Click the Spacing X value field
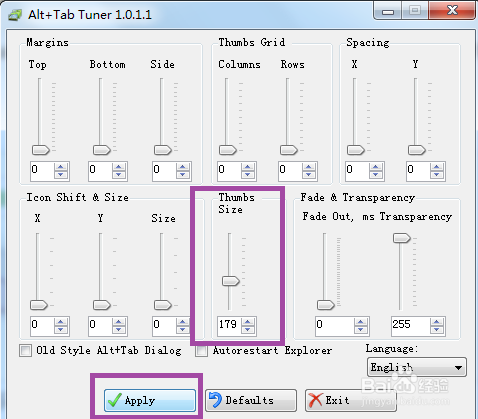478x419 pixels. tap(357, 171)
